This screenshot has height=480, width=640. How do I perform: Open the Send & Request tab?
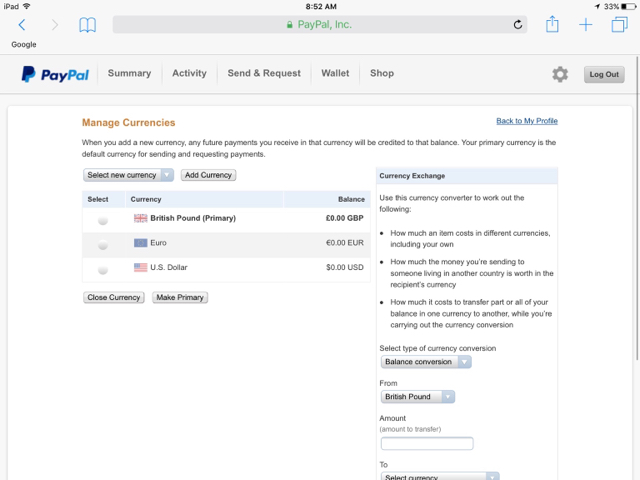pos(264,73)
